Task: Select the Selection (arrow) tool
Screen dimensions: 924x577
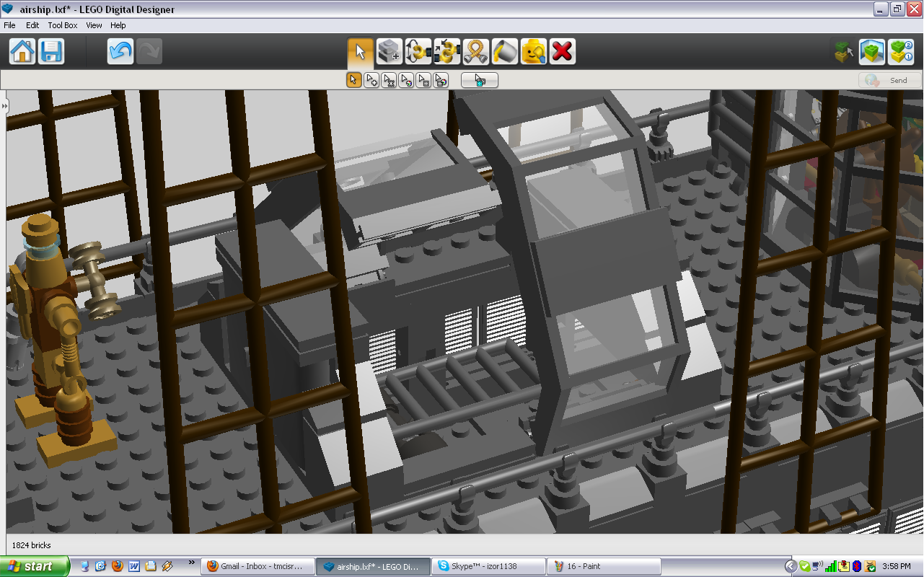Action: click(x=361, y=52)
